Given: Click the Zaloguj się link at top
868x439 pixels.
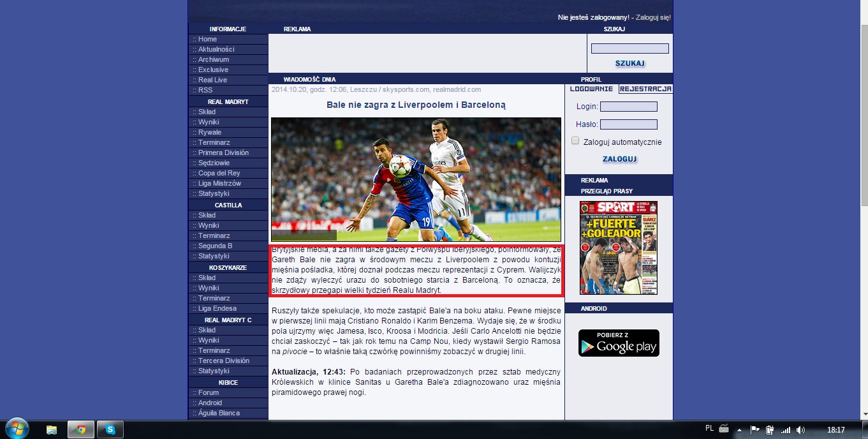Looking at the screenshot, I should tap(653, 17).
